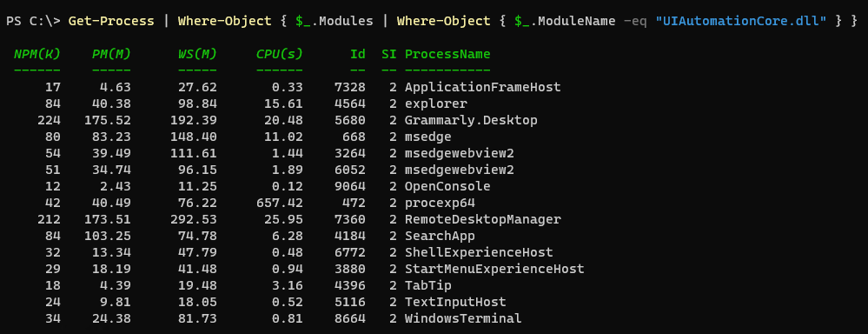
Task: Click process Id 472
Action: click(x=354, y=203)
